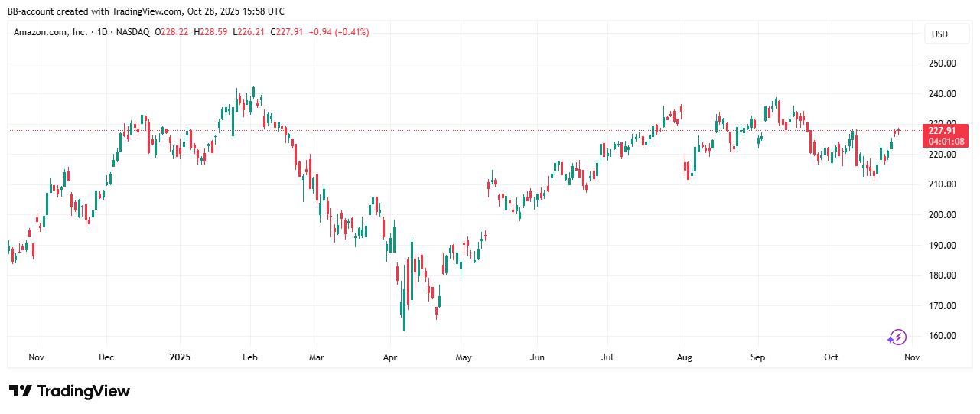Click the Apr label on time axis
980x414 pixels.
point(389,357)
